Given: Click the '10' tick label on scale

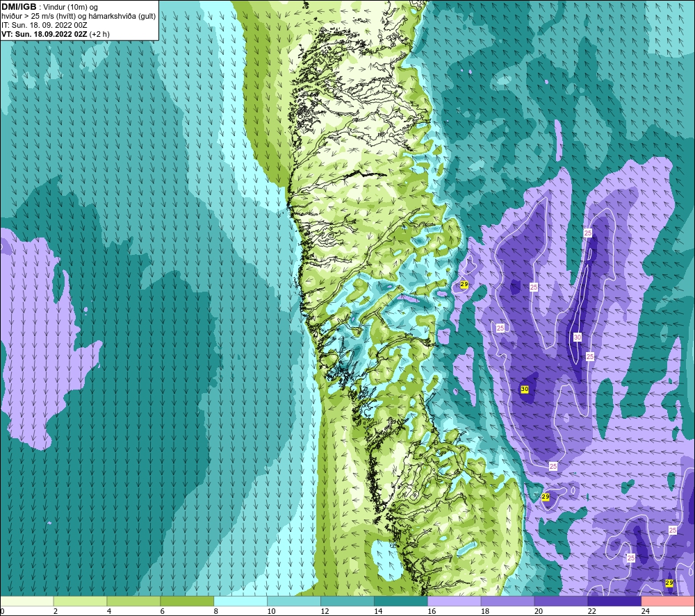Looking at the screenshot, I should click(271, 611).
